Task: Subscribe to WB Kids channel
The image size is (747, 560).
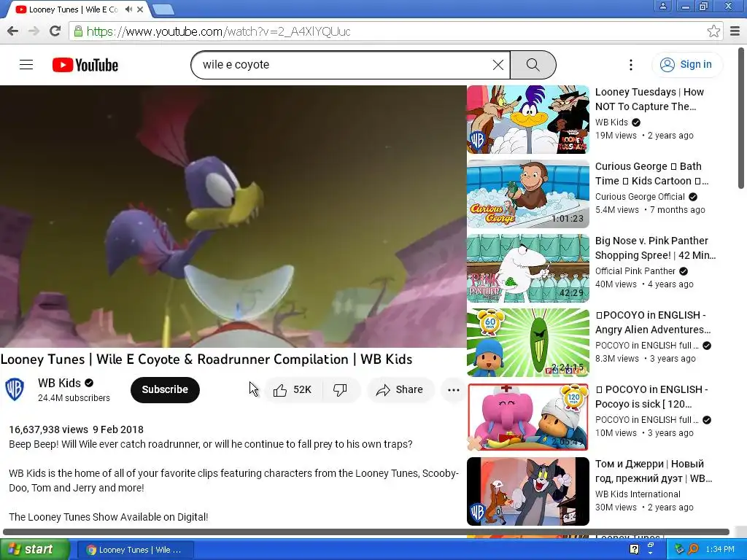Action: point(165,389)
